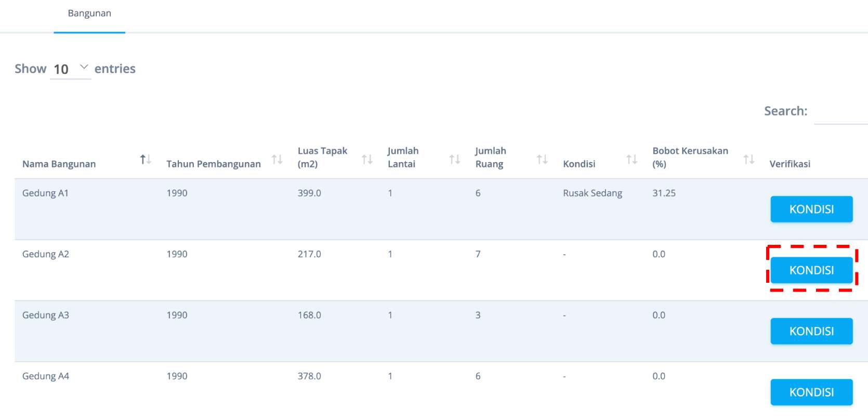Screen dimensions: 868x420
Task: Click the Jumlah Lantai column header
Action: tap(403, 157)
